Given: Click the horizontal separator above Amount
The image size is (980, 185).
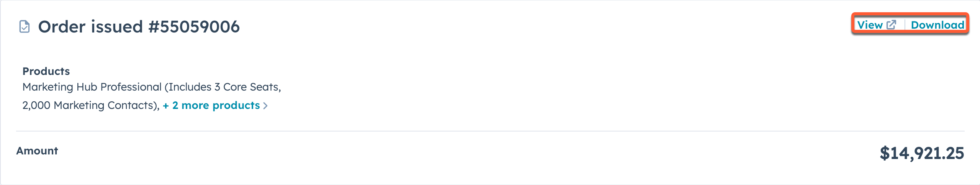Looking at the screenshot, I should (490, 131).
